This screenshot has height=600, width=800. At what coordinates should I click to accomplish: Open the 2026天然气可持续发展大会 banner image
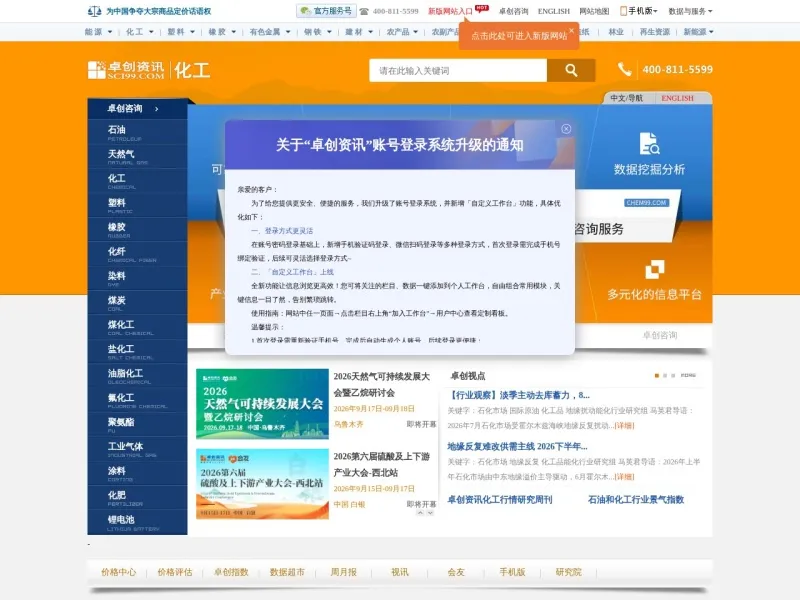pos(262,404)
